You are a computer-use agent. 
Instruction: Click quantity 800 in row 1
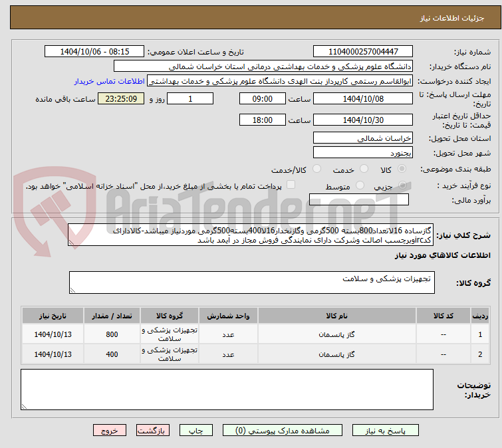click(112, 334)
